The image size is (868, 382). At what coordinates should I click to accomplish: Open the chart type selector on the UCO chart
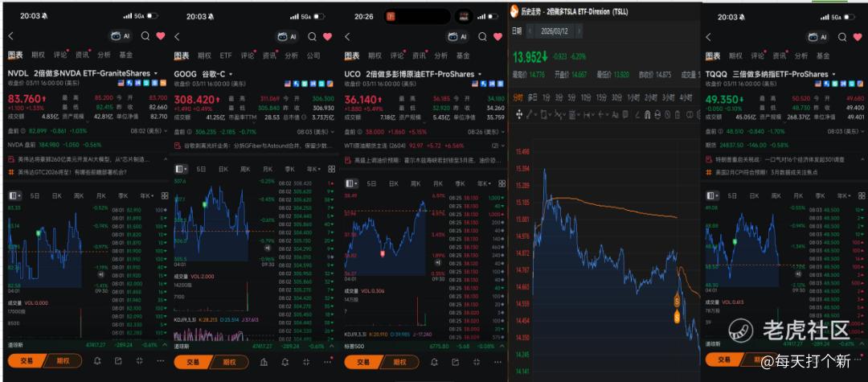tap(351, 183)
